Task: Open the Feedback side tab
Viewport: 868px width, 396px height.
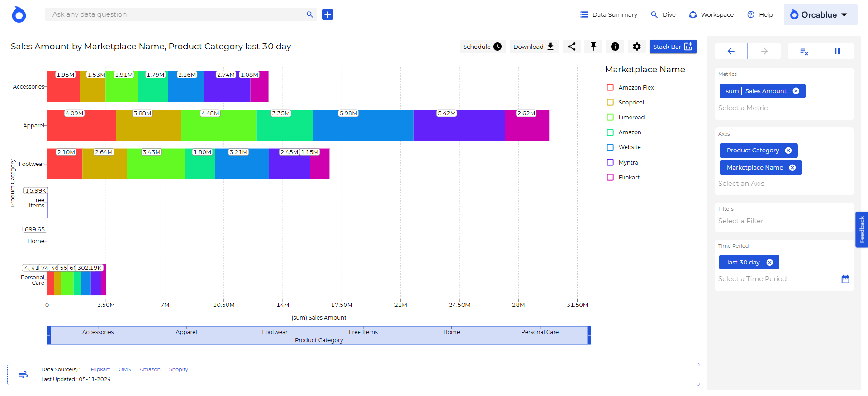Action: (x=862, y=230)
